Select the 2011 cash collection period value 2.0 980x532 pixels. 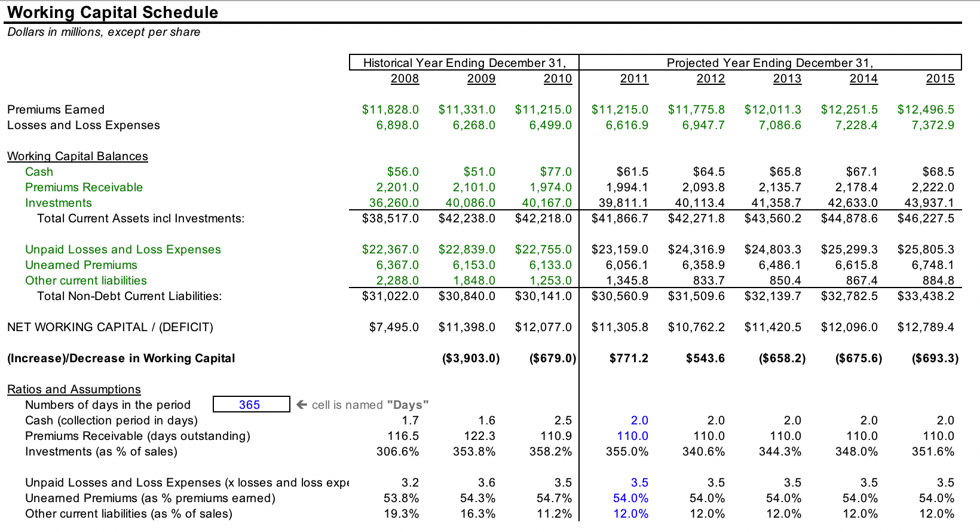coord(639,420)
